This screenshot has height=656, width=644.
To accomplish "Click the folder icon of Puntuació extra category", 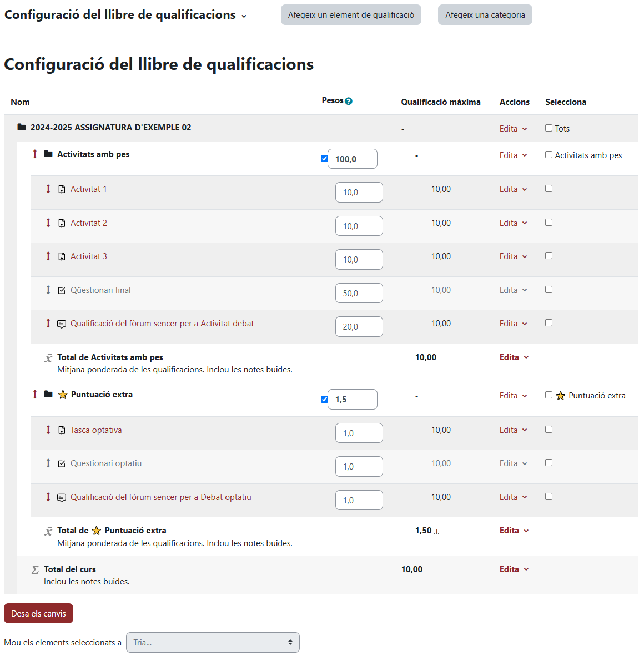I will 48,395.
